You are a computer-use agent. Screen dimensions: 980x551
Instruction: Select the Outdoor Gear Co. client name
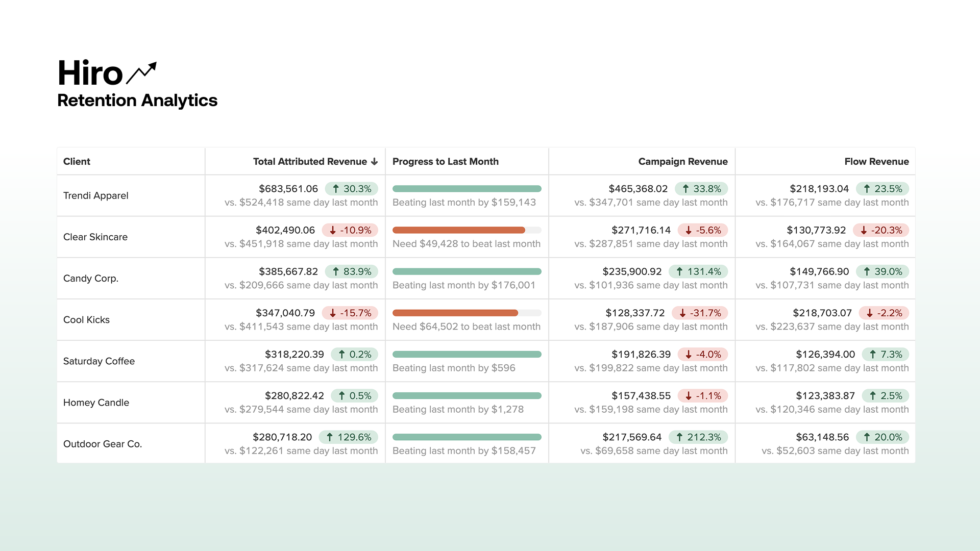103,444
